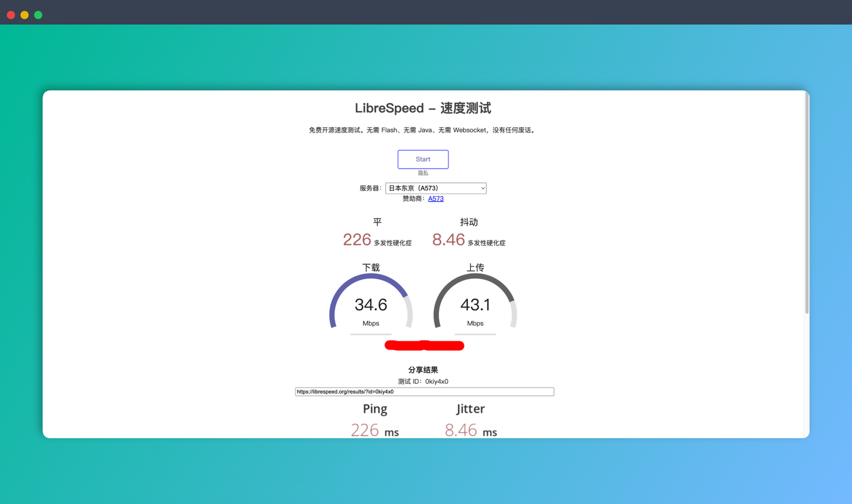Select the share results URL input field
The image size is (852, 504).
(x=424, y=391)
